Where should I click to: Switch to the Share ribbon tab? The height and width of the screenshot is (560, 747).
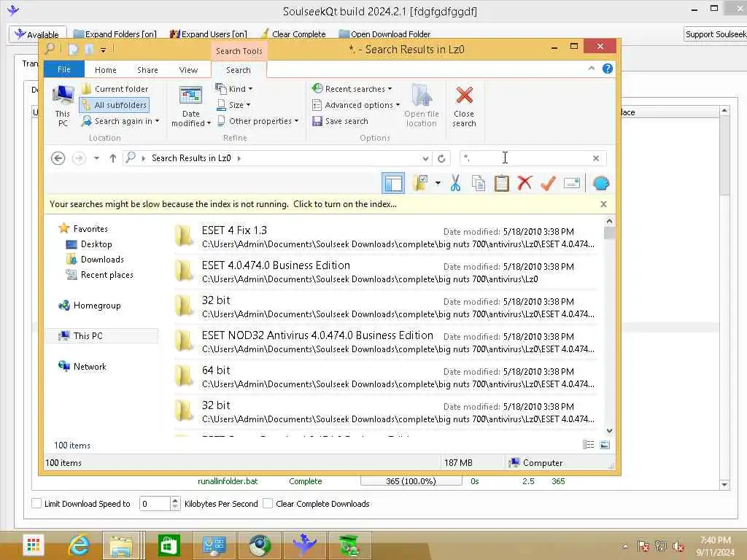tap(147, 70)
